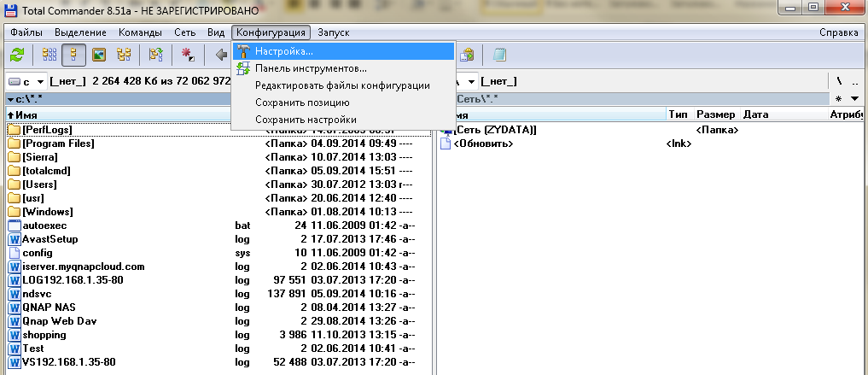Click the right panel Сеть path bar
This screenshot has width=868, height=375.
[642, 100]
